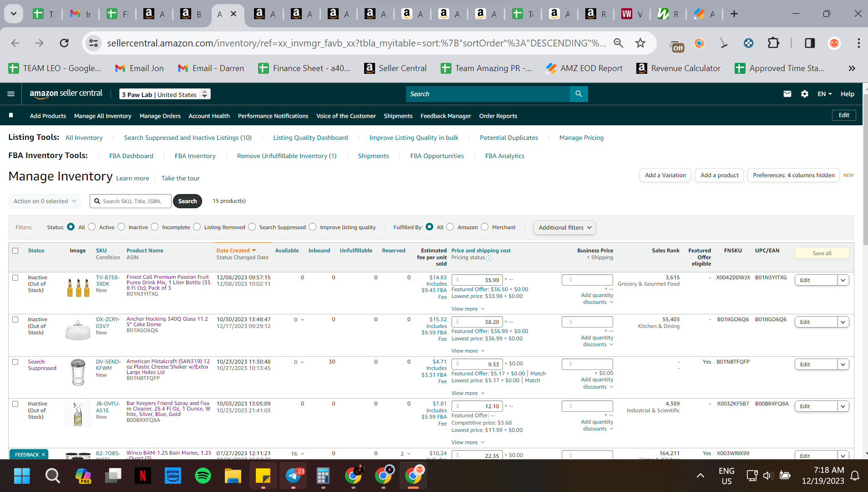Open the browser extensions puzzle icon
This screenshot has width=868, height=492.
click(x=773, y=43)
